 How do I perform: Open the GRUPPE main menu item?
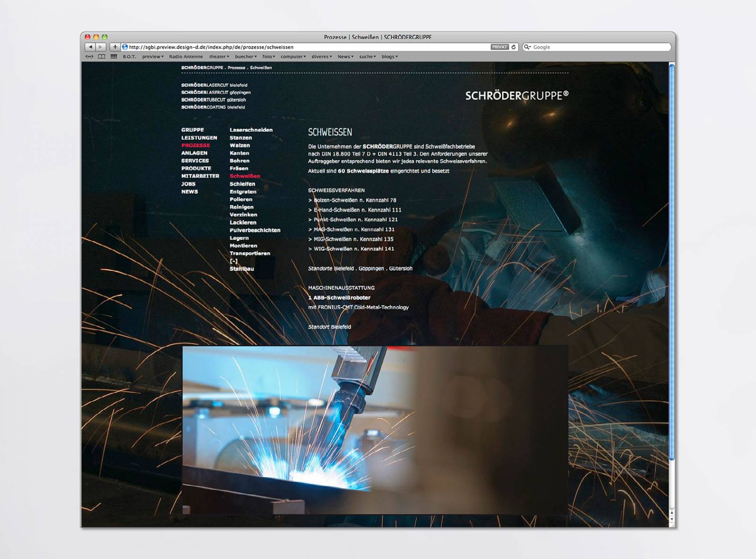coord(193,130)
